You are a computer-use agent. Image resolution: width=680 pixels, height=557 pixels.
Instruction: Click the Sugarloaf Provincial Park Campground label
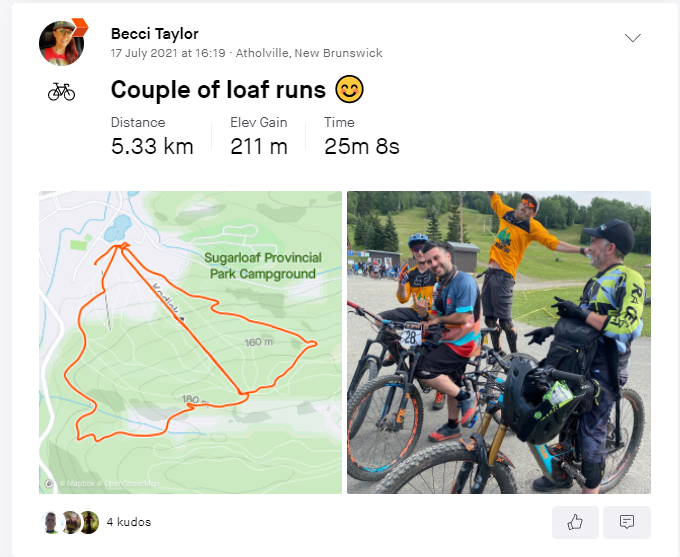pos(263,265)
